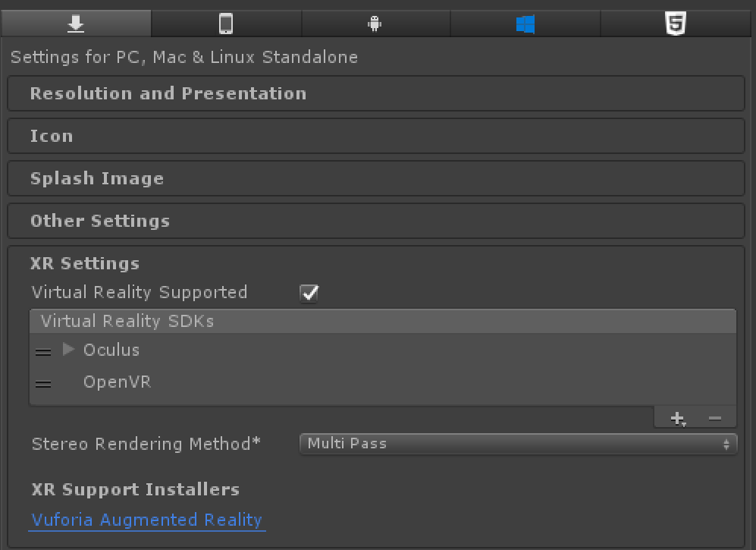Switch to the iOS phone platform tab
The width and height of the screenshot is (756, 550).
click(x=226, y=24)
